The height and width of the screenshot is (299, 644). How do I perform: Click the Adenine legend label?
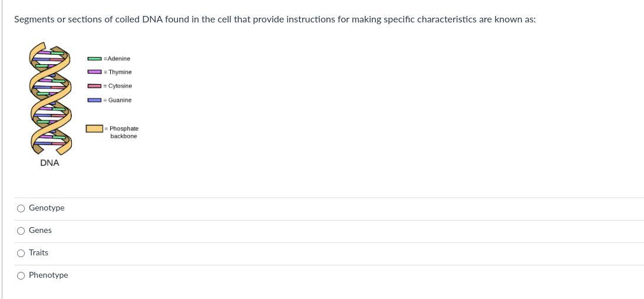pyautogui.click(x=118, y=58)
